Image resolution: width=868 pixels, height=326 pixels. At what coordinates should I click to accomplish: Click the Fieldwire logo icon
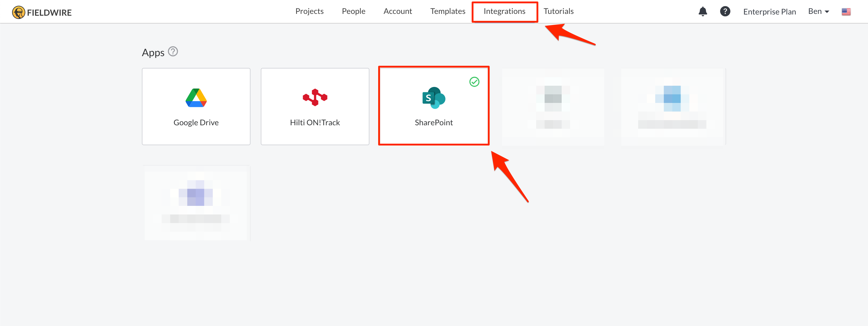pos(18,12)
